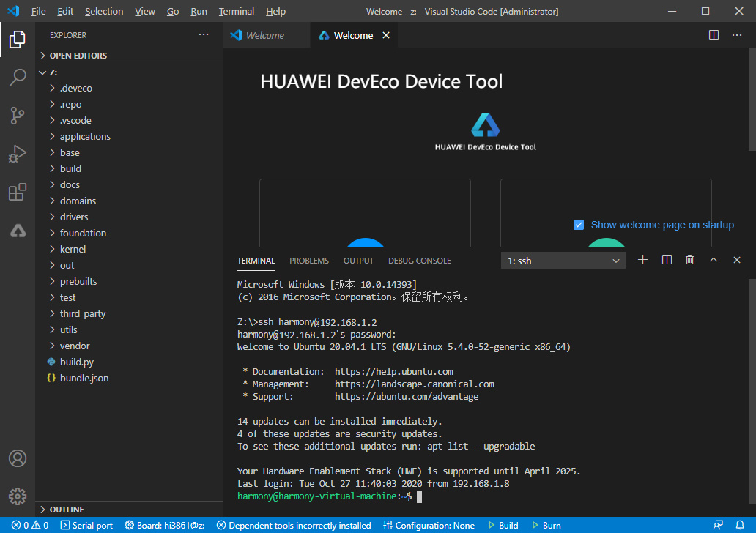This screenshot has width=756, height=533.
Task: Click Burn in the status bar
Action: (546, 526)
